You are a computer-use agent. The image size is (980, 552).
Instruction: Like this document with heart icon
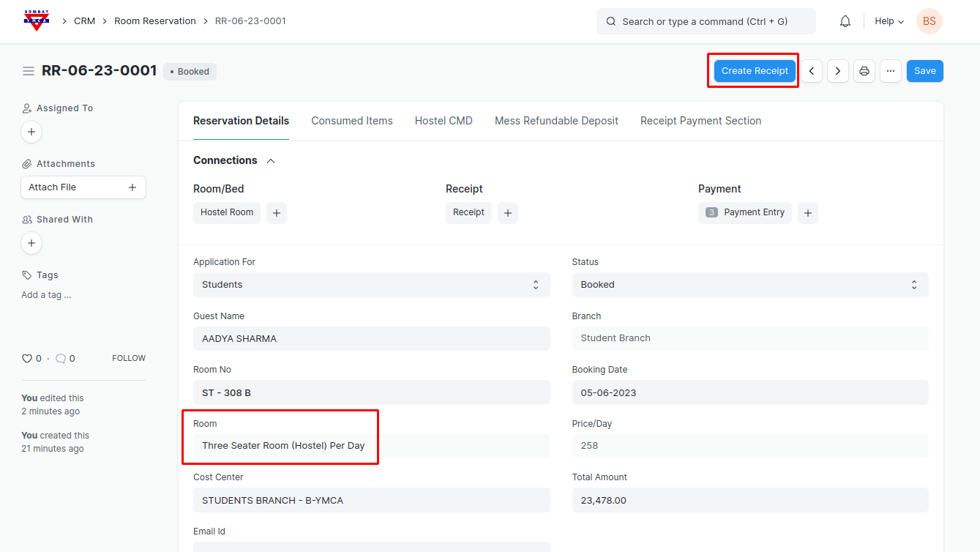[27, 359]
